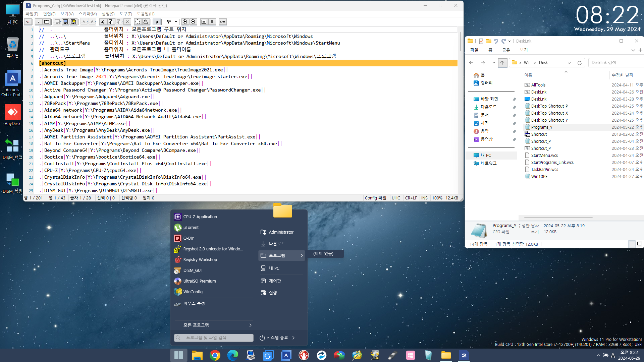Open AnyDesk desktop shortcut
The height and width of the screenshot is (362, 644).
tap(12, 115)
